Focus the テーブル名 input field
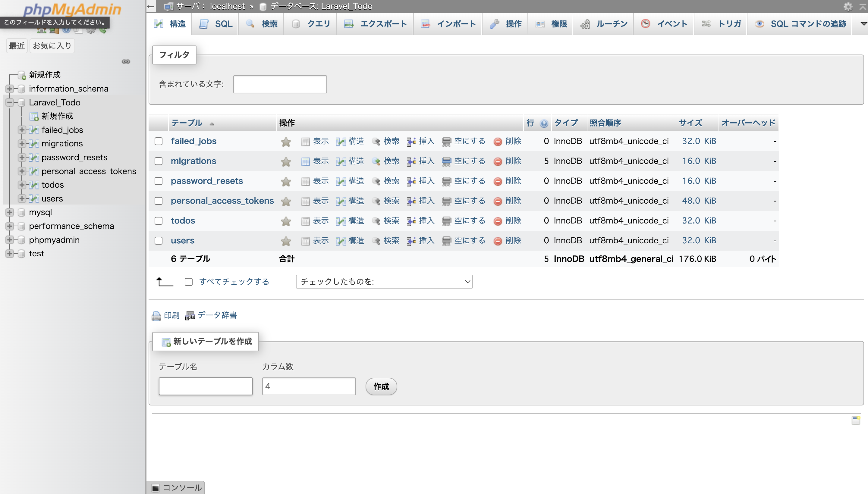The width and height of the screenshot is (868, 494). point(206,387)
